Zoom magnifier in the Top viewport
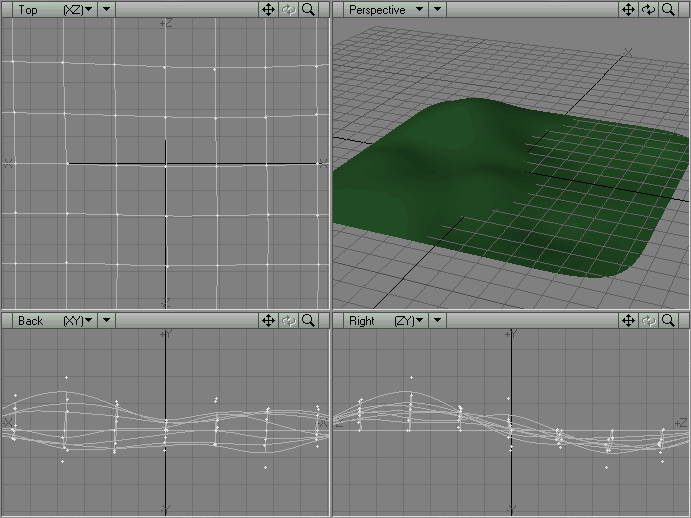Screen dimensions: 691x518 coord(308,9)
